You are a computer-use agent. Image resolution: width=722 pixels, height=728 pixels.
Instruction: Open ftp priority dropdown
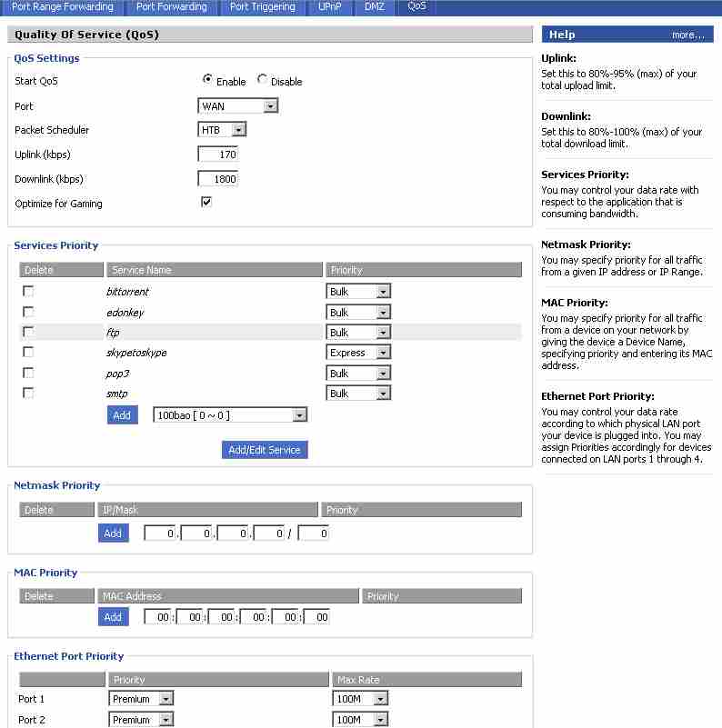pyautogui.click(x=358, y=333)
